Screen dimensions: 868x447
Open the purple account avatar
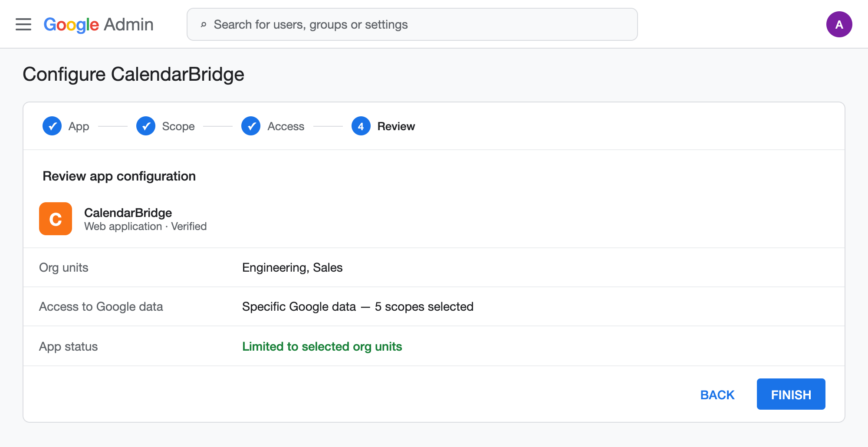pos(839,24)
